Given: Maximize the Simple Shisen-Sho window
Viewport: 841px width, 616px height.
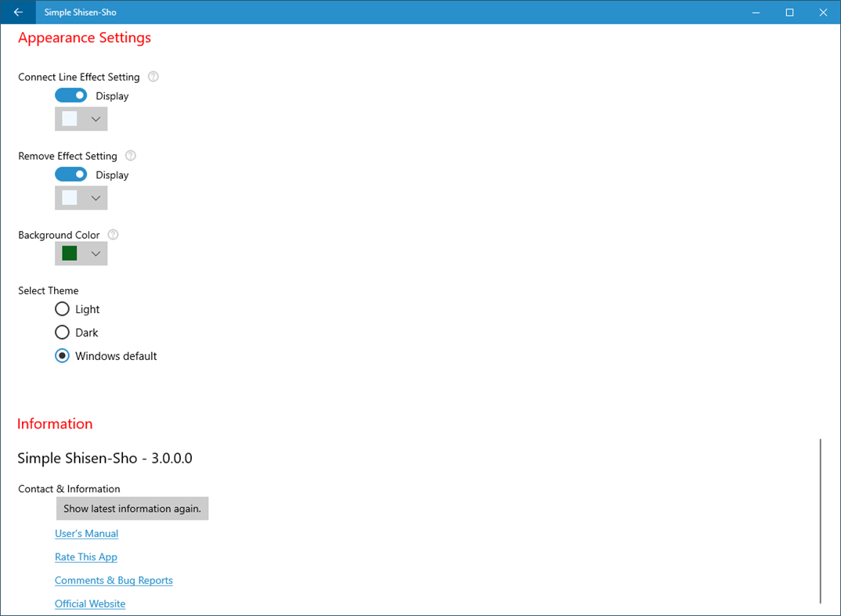Looking at the screenshot, I should (x=789, y=12).
